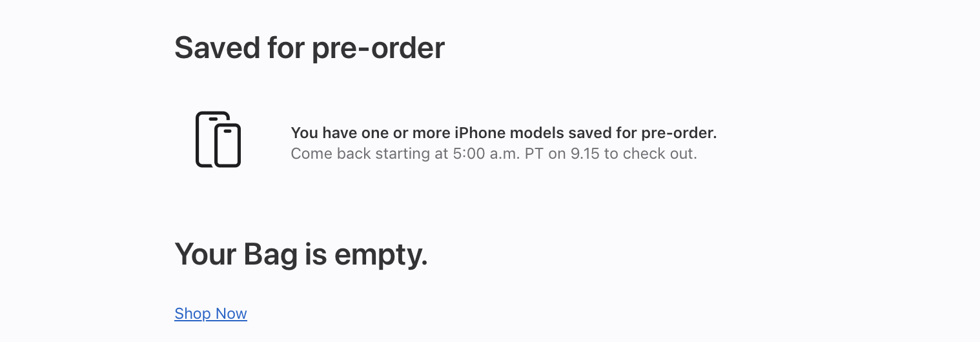Select the front iPhone outline in icon
Viewport: 980px width, 342px height.
click(x=228, y=145)
